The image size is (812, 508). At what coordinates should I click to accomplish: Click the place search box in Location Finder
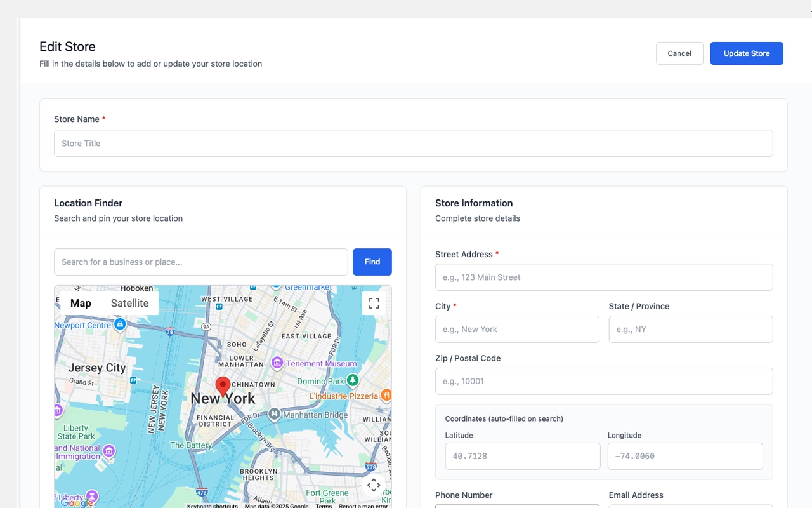click(x=200, y=262)
